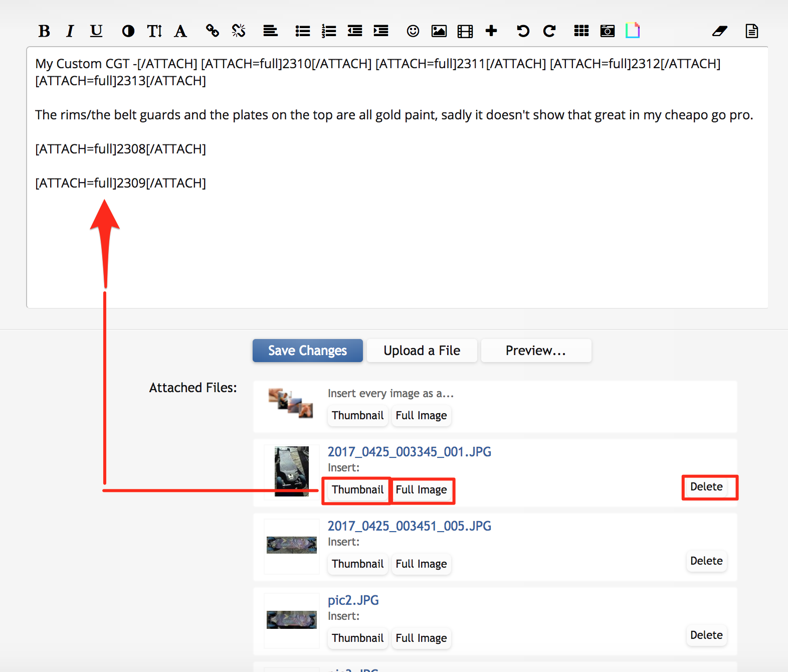Open the text alignment dropdown
The image size is (788, 672).
pyautogui.click(x=270, y=31)
